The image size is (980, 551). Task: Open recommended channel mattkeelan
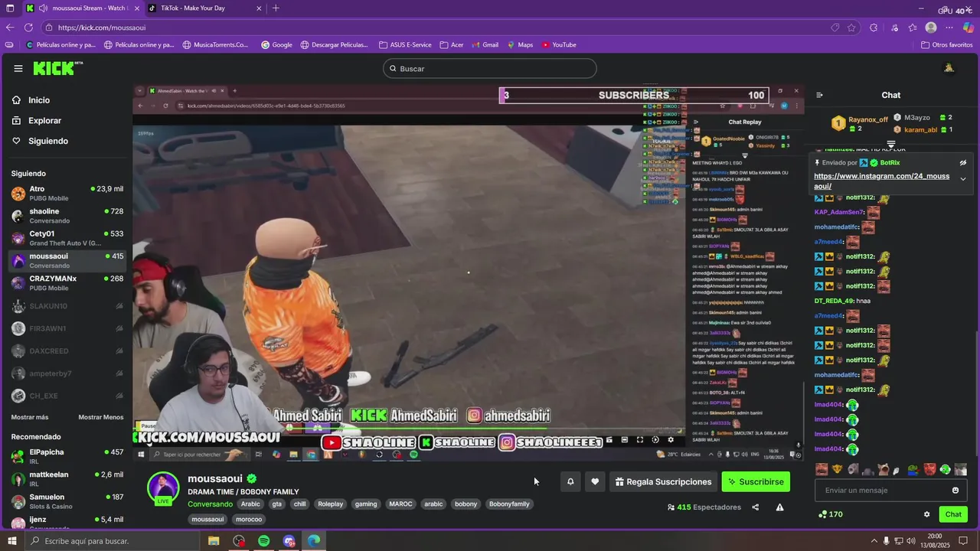tap(67, 479)
